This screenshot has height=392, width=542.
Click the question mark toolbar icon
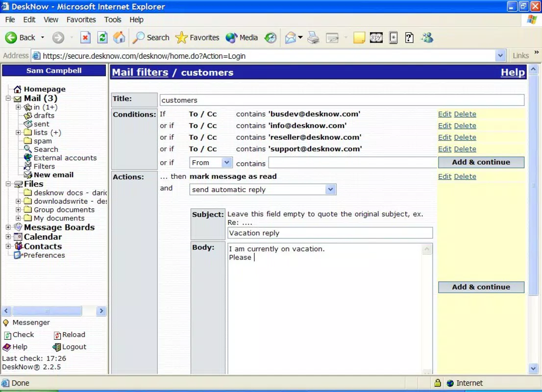[x=409, y=37]
